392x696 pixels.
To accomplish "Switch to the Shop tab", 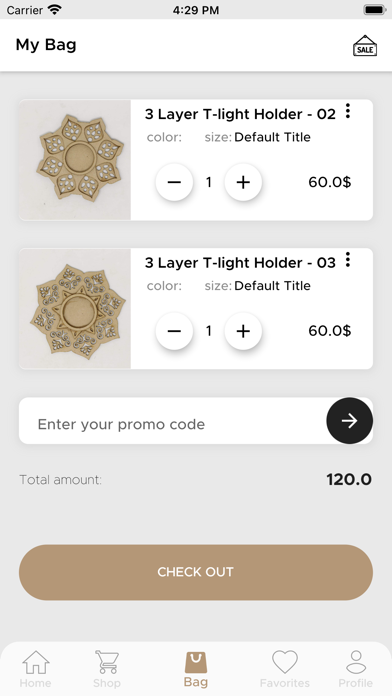I will (107, 669).
